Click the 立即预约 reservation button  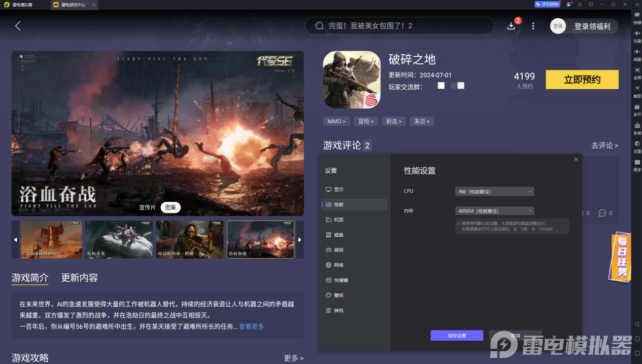(x=582, y=80)
